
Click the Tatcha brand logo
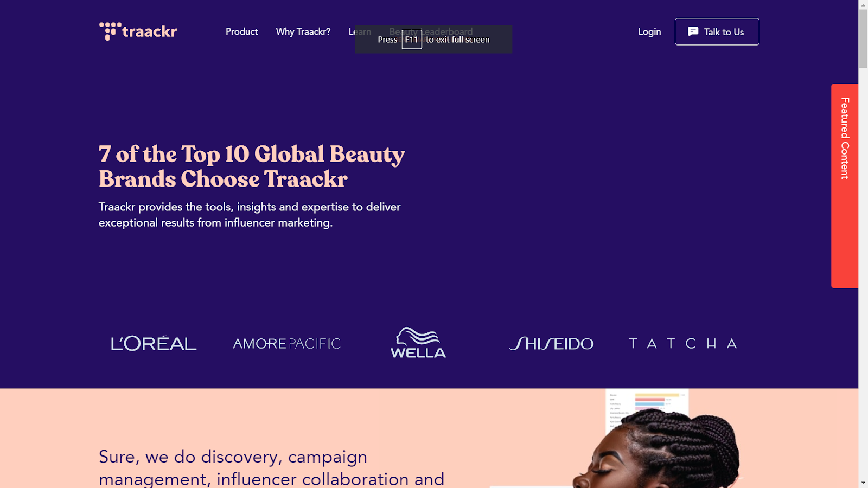pos(683,343)
